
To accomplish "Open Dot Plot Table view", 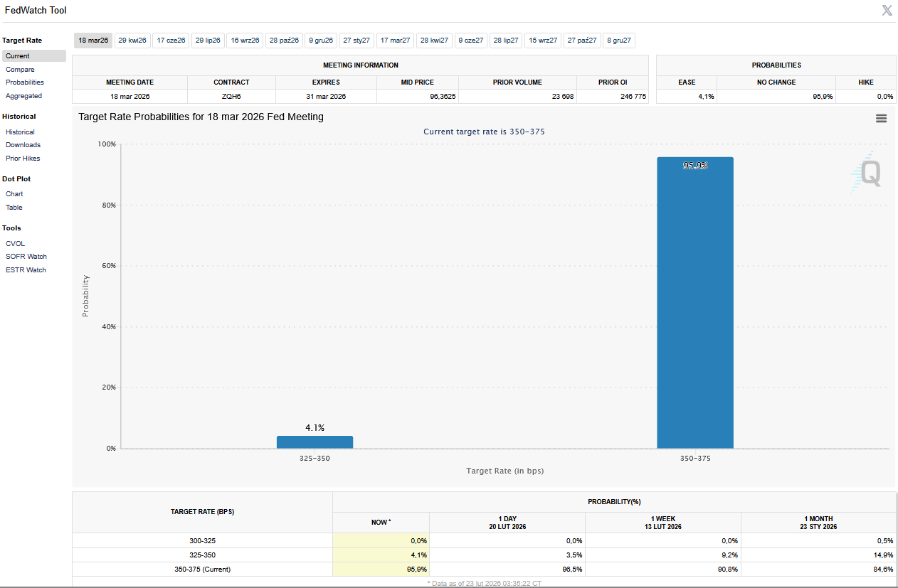I will point(14,208).
